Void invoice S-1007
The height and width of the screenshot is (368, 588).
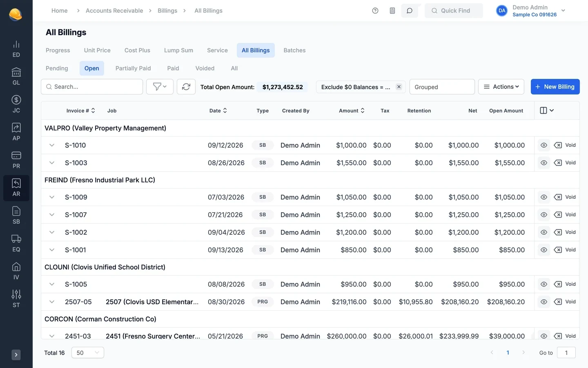[565, 215]
